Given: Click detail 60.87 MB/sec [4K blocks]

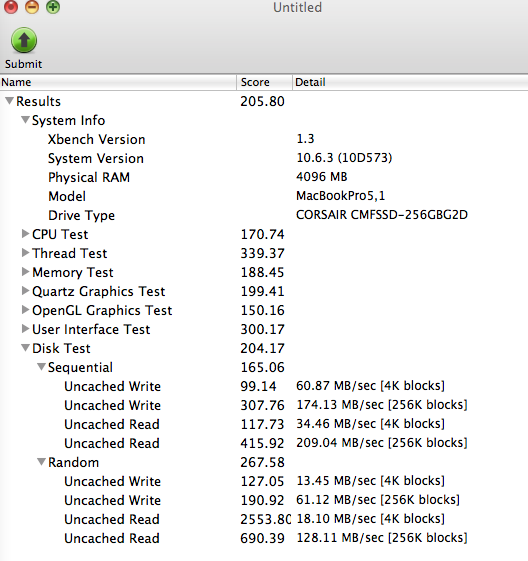Looking at the screenshot, I should [371, 386].
